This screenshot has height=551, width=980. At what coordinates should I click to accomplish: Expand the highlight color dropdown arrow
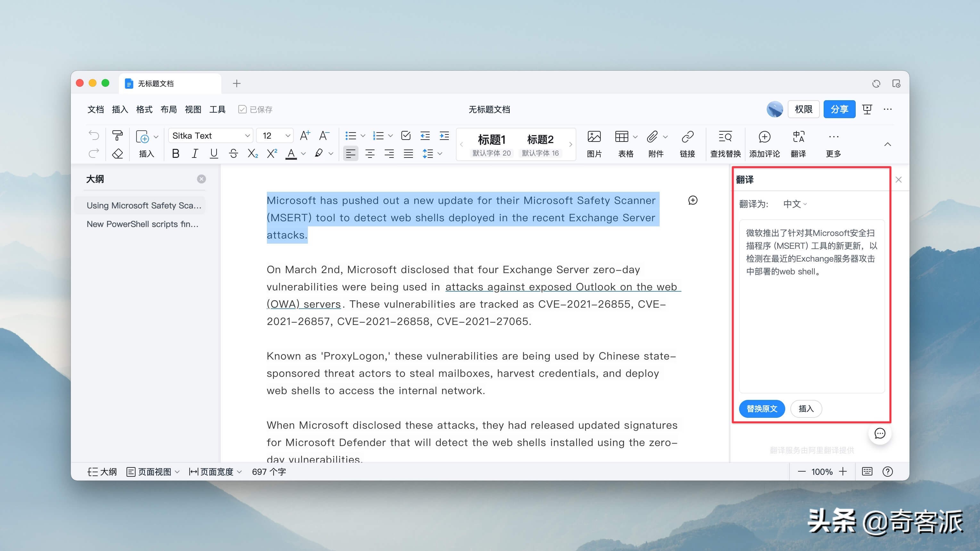tap(331, 154)
